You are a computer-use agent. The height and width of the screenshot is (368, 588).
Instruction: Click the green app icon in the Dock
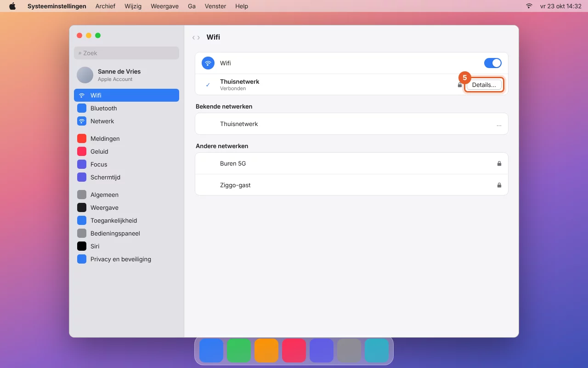pyautogui.click(x=239, y=351)
